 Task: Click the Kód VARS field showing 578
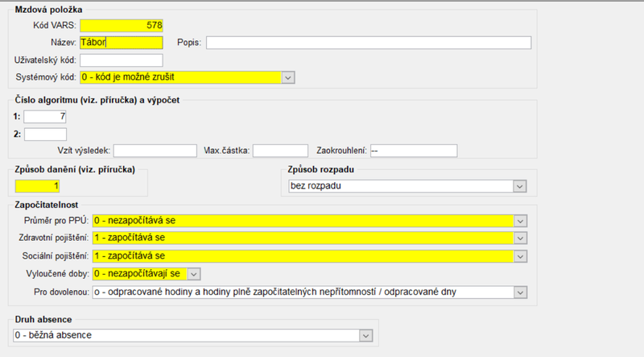click(122, 26)
